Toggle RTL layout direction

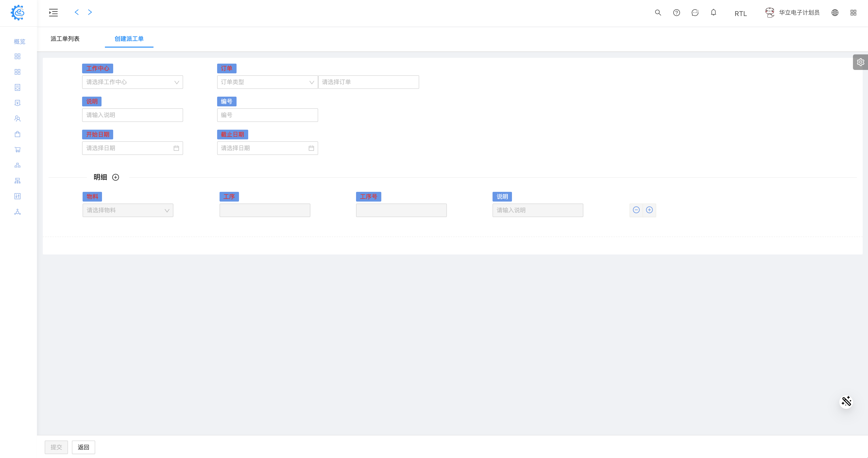(740, 14)
